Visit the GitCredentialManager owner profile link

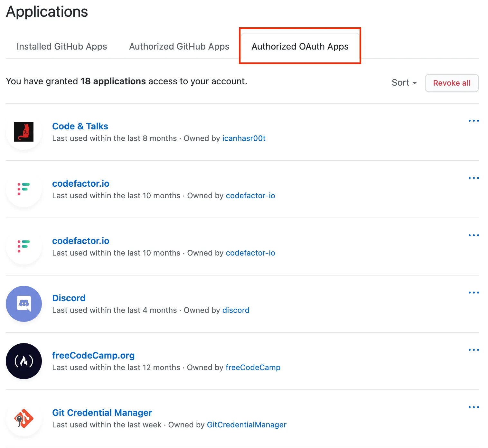(247, 425)
